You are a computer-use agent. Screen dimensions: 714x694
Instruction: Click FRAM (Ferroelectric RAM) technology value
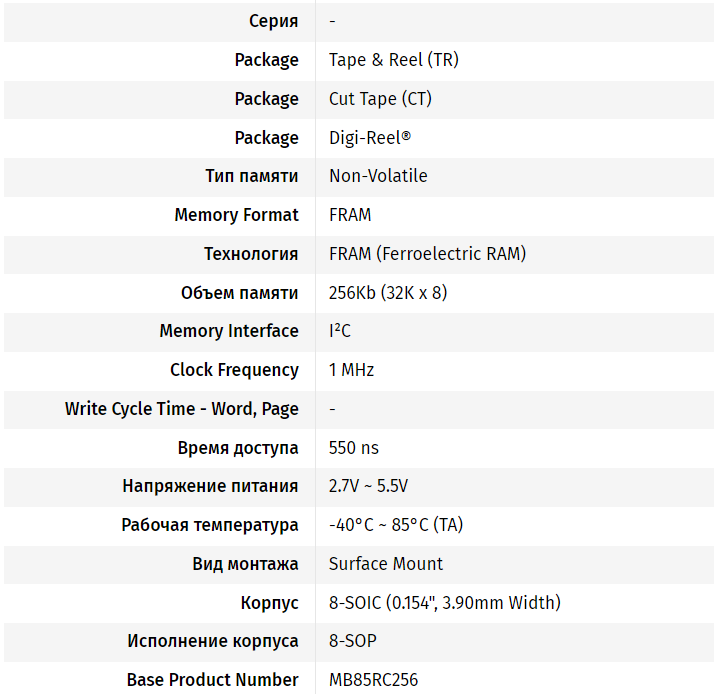pos(427,254)
